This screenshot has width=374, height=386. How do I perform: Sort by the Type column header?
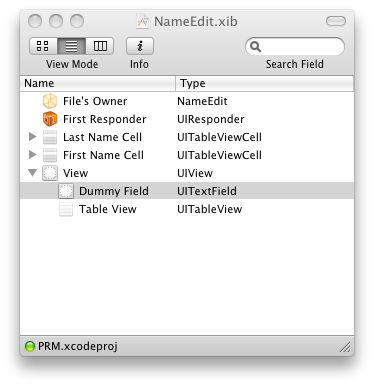[265, 83]
